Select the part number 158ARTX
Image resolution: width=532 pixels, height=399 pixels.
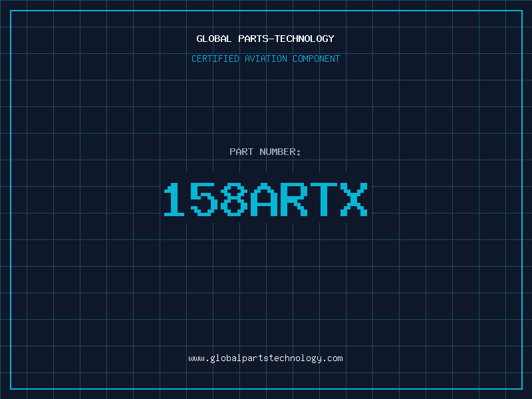click(265, 199)
